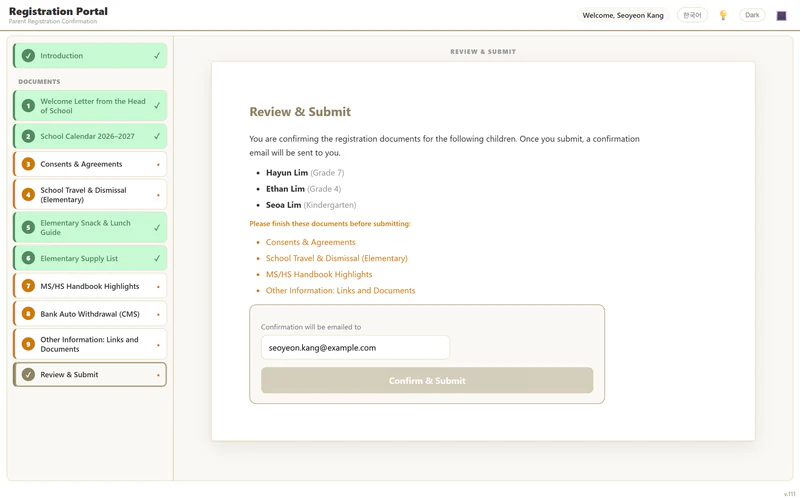
Task: Follow the Consents & Agreements link in main panel
Action: (x=310, y=242)
